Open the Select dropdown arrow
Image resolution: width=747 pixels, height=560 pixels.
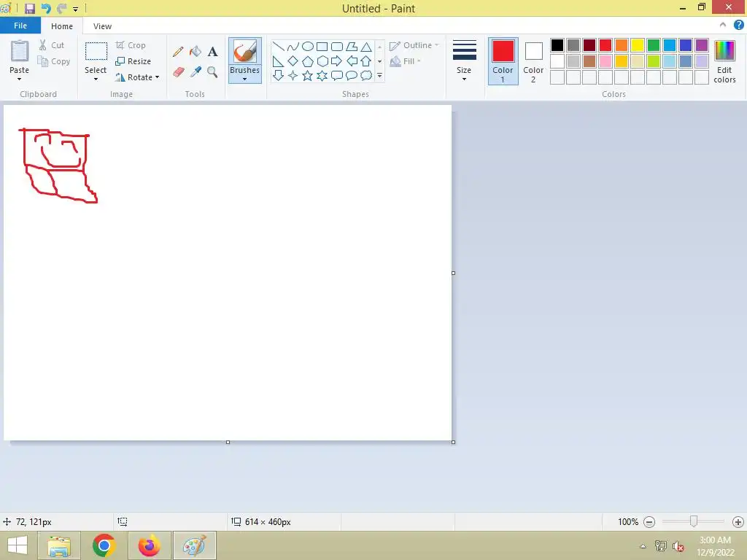tap(96, 79)
